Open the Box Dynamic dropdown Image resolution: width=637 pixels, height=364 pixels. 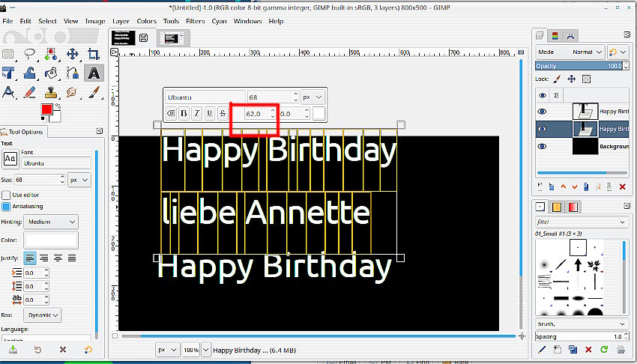[43, 315]
